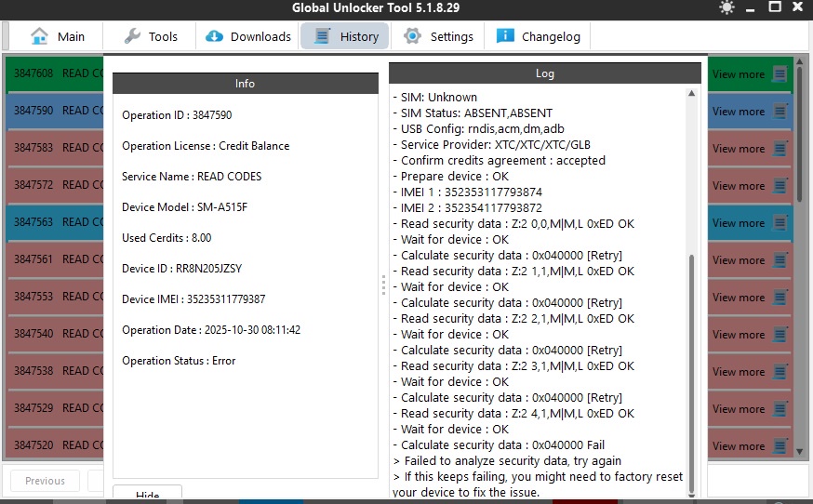Click the splitter handle between Info and Log
Screen dimensions: 813x504
pyautogui.click(x=383, y=285)
